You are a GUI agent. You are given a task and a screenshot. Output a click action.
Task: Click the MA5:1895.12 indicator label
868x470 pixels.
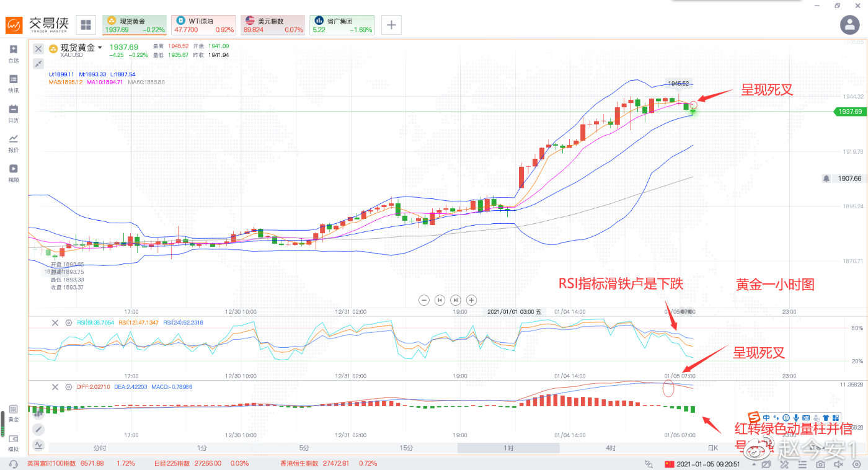coord(65,82)
